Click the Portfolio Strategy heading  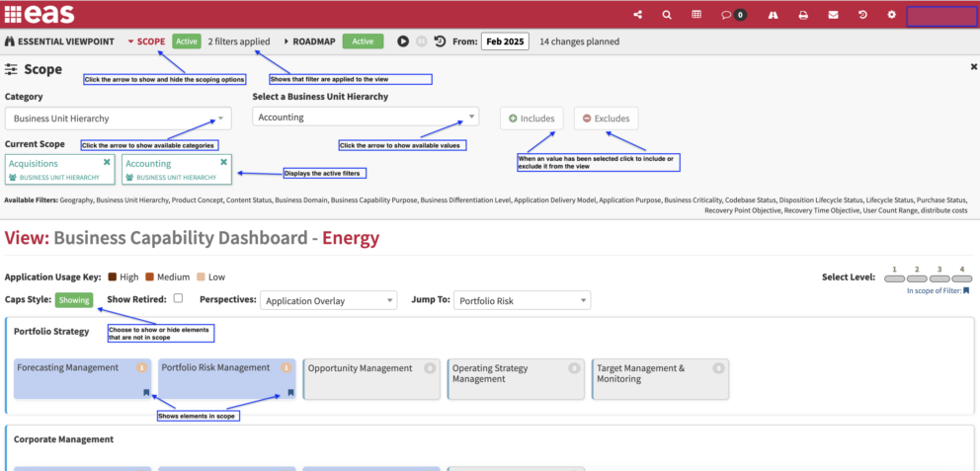(x=51, y=331)
